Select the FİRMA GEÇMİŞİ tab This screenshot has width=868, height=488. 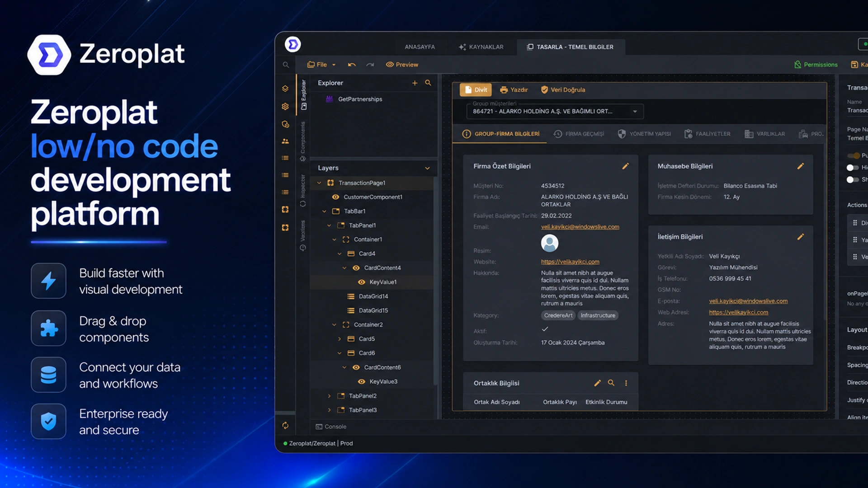click(x=579, y=134)
